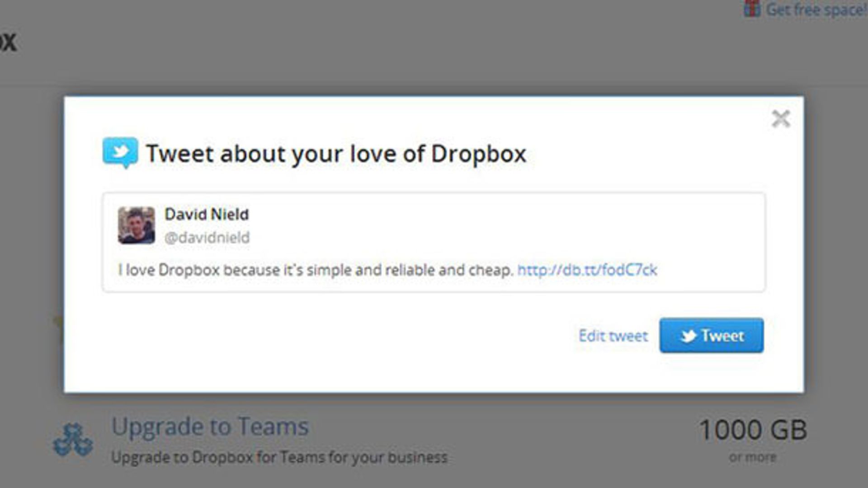868x488 pixels.
Task: Open the Edit tweet link
Action: (613, 336)
